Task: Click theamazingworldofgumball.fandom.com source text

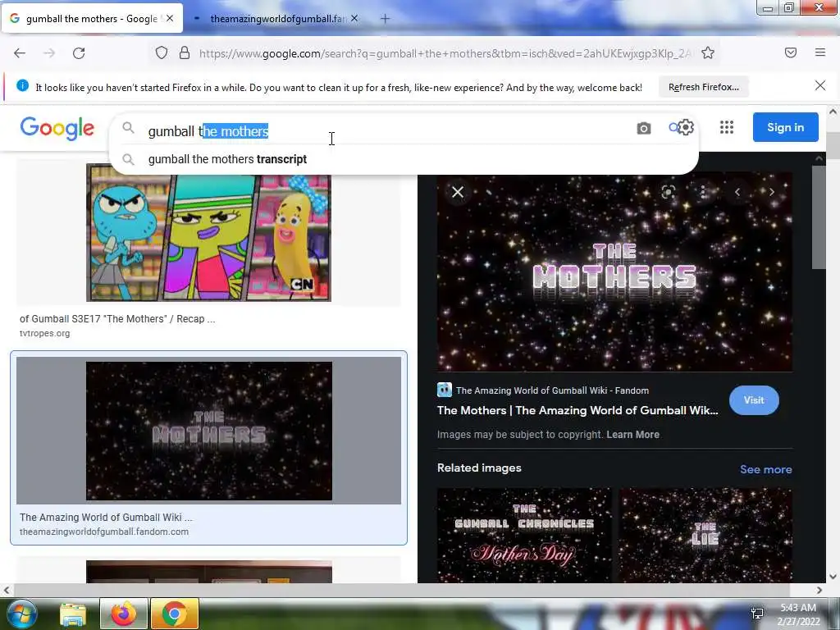Action: (104, 532)
